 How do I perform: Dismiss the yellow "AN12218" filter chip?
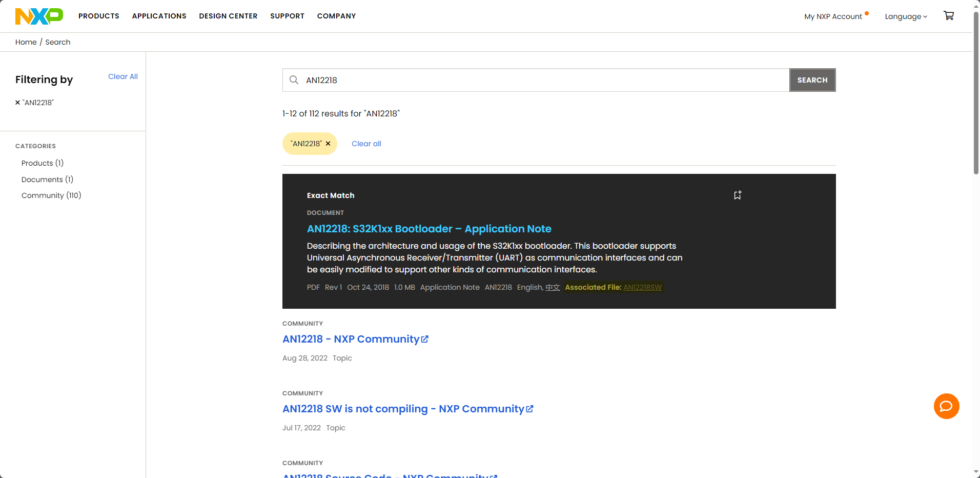click(x=328, y=144)
